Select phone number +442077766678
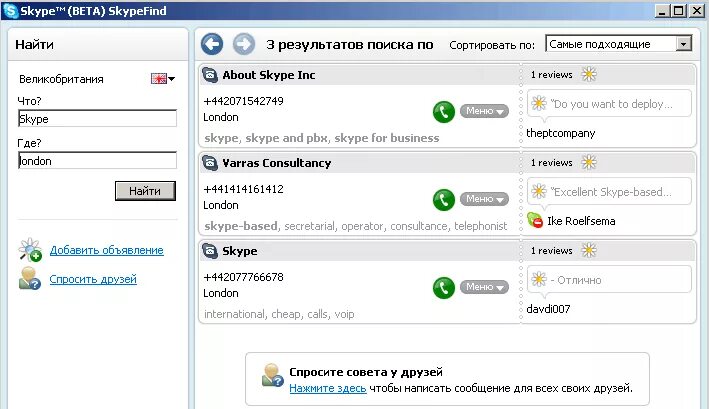Image resolution: width=709 pixels, height=409 pixels. pyautogui.click(x=244, y=277)
